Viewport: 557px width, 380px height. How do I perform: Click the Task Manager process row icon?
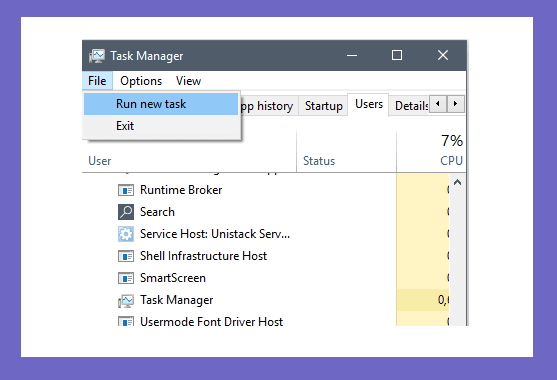tap(126, 301)
